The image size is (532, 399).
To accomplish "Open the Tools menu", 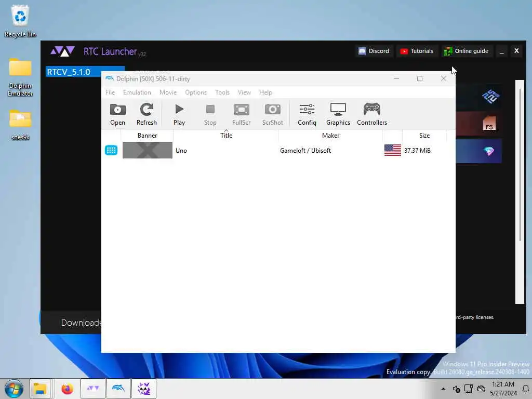I will coord(222,92).
